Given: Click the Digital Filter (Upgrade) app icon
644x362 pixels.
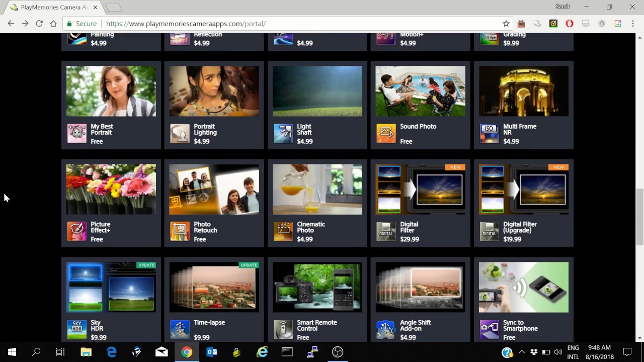Looking at the screenshot, I should [x=489, y=231].
